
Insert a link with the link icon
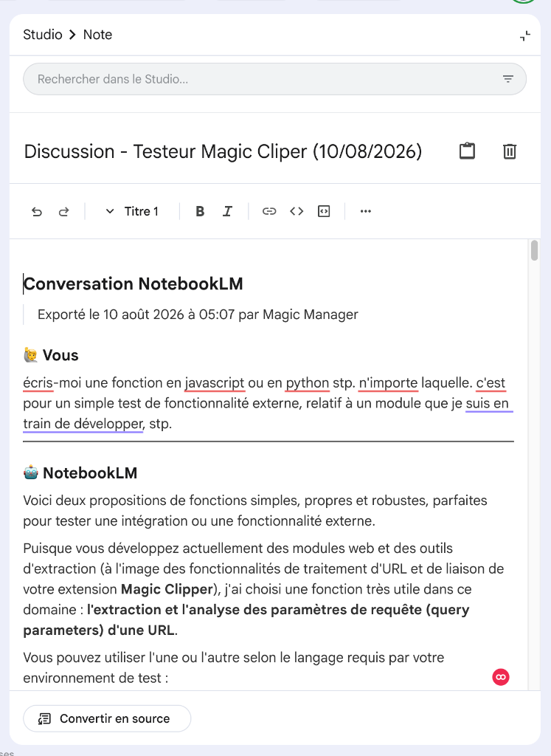269,211
